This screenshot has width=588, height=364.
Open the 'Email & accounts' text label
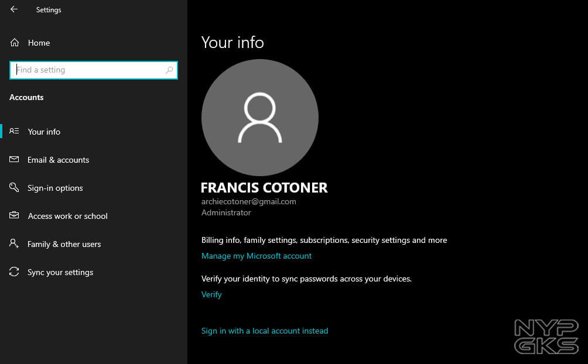tap(58, 160)
